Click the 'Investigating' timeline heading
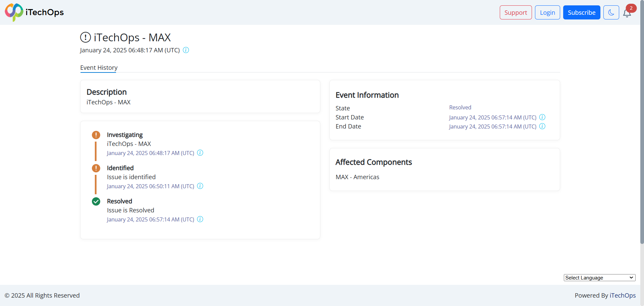Image resolution: width=644 pixels, height=306 pixels. 125,135
